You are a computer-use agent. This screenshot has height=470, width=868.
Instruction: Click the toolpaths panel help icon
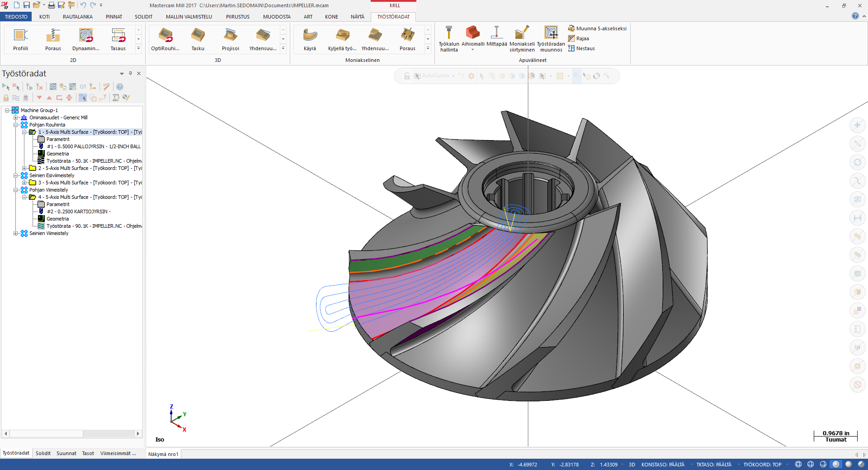click(x=120, y=87)
